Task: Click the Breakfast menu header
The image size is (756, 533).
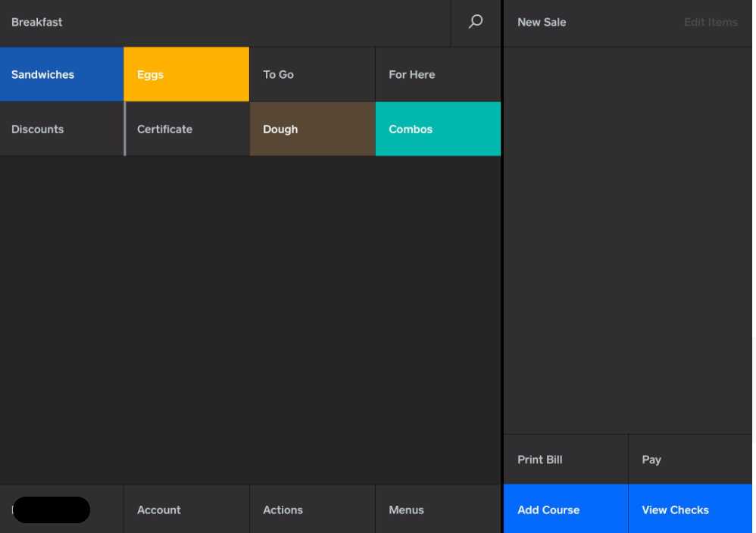Action: (37, 23)
